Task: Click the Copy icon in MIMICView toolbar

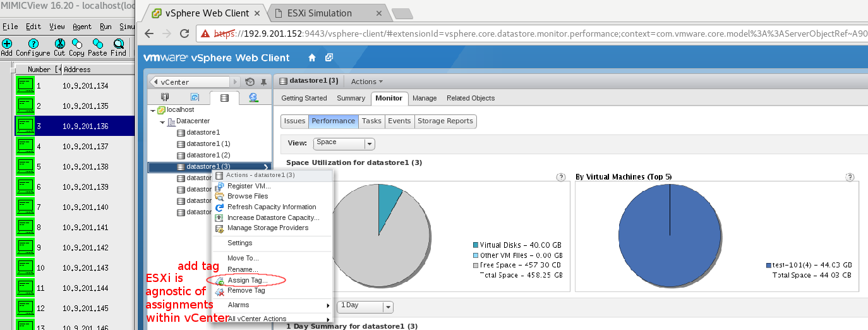Action: [x=77, y=44]
